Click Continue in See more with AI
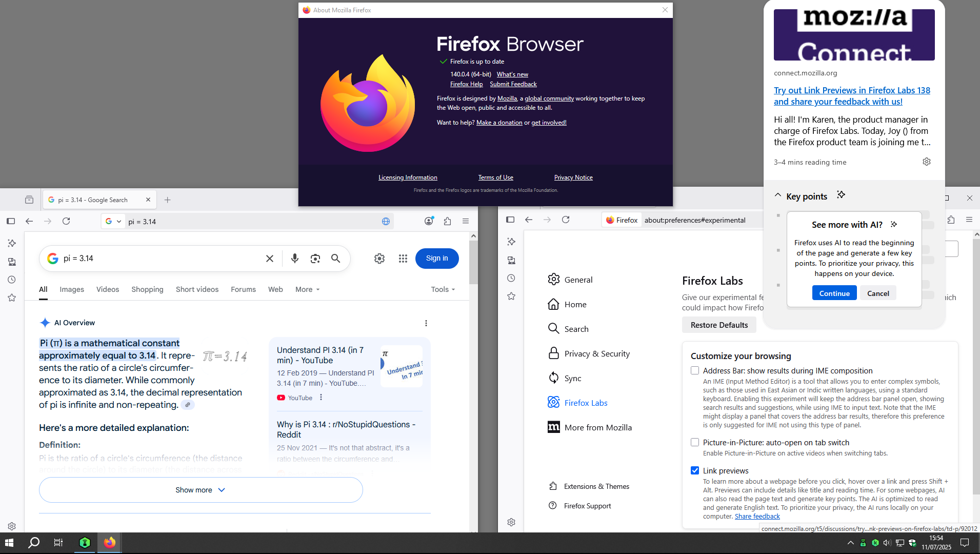The width and height of the screenshot is (980, 554). coord(834,293)
